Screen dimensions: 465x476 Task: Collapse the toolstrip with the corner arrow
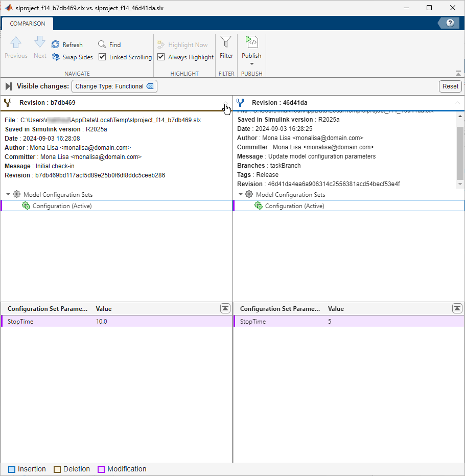tap(458, 74)
